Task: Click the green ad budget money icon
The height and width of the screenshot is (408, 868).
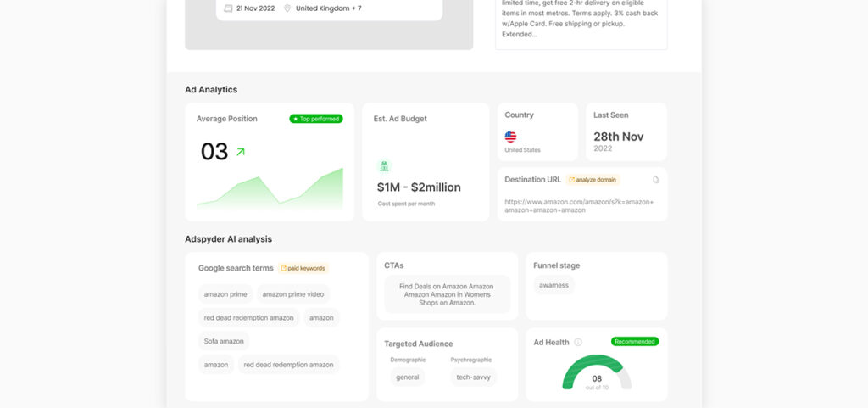Action: coord(384,166)
